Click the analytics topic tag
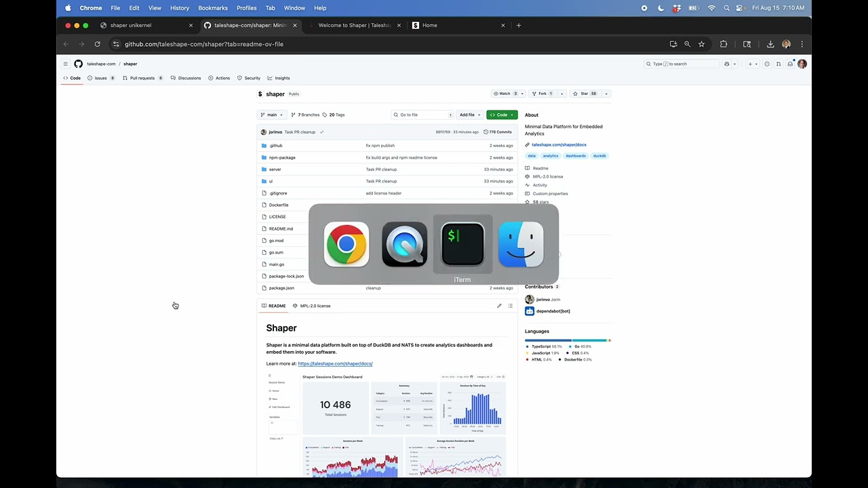This screenshot has height=488, width=868. click(x=551, y=156)
